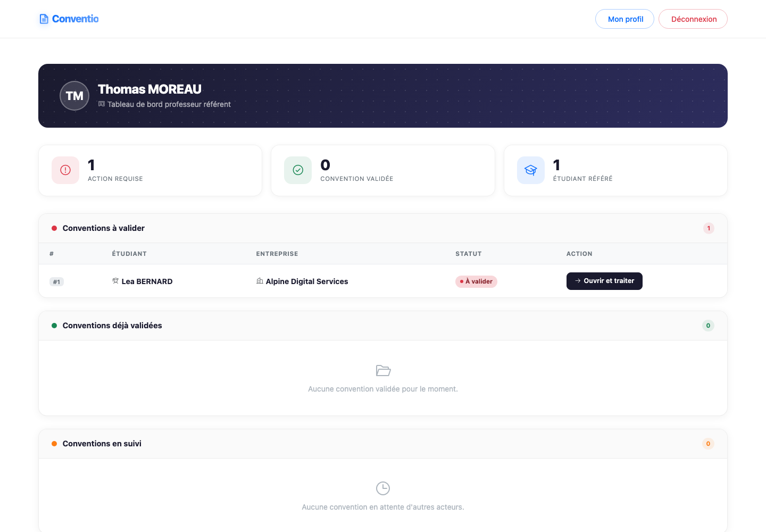Viewport: 766px width, 532px height.
Task: Click the À valider status badge
Action: pyautogui.click(x=476, y=281)
